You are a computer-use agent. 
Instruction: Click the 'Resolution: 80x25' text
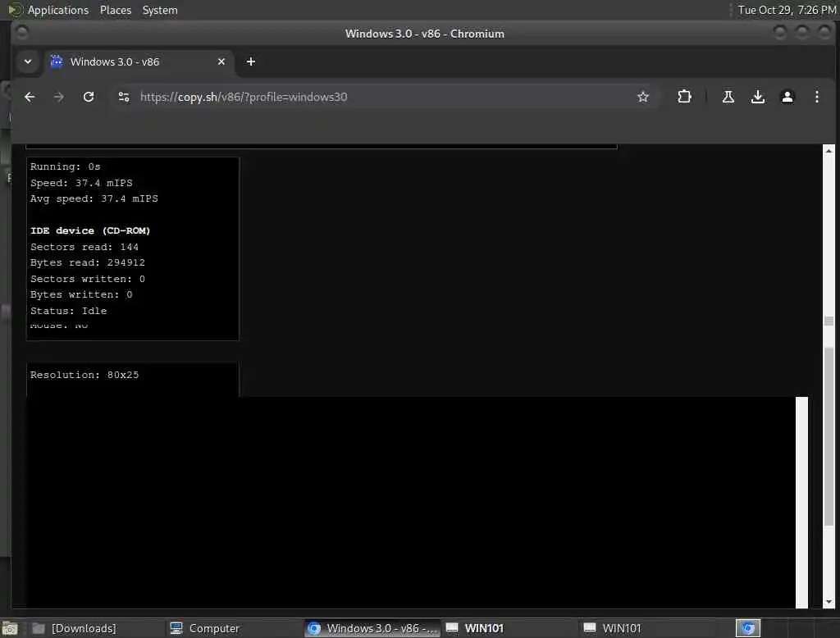tap(84, 375)
